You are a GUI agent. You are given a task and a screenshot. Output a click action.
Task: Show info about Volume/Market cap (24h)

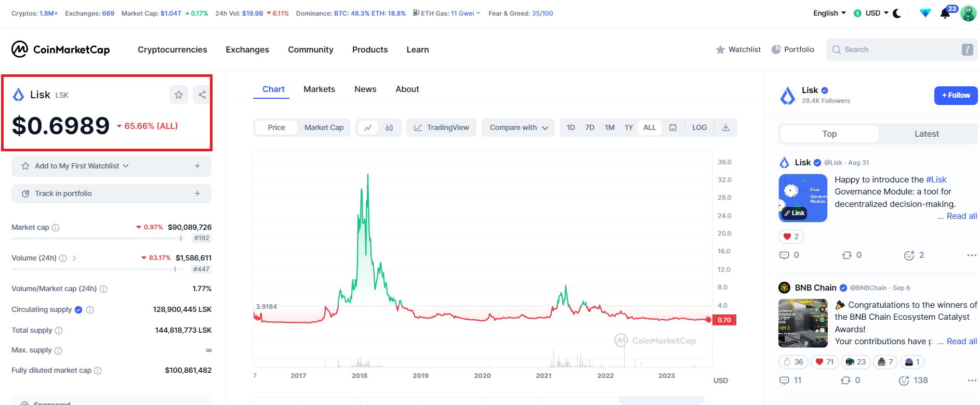pos(103,289)
